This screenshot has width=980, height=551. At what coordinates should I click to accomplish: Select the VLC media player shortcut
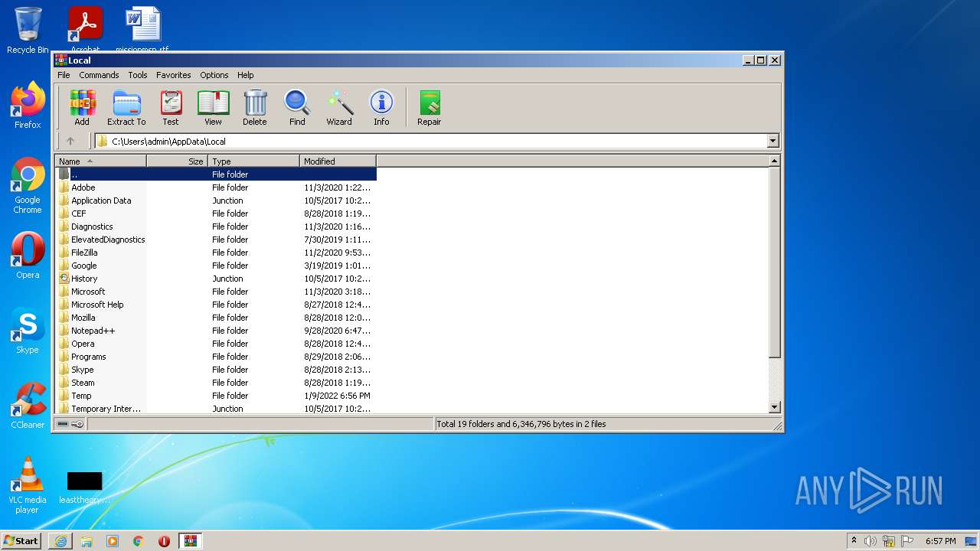point(28,485)
